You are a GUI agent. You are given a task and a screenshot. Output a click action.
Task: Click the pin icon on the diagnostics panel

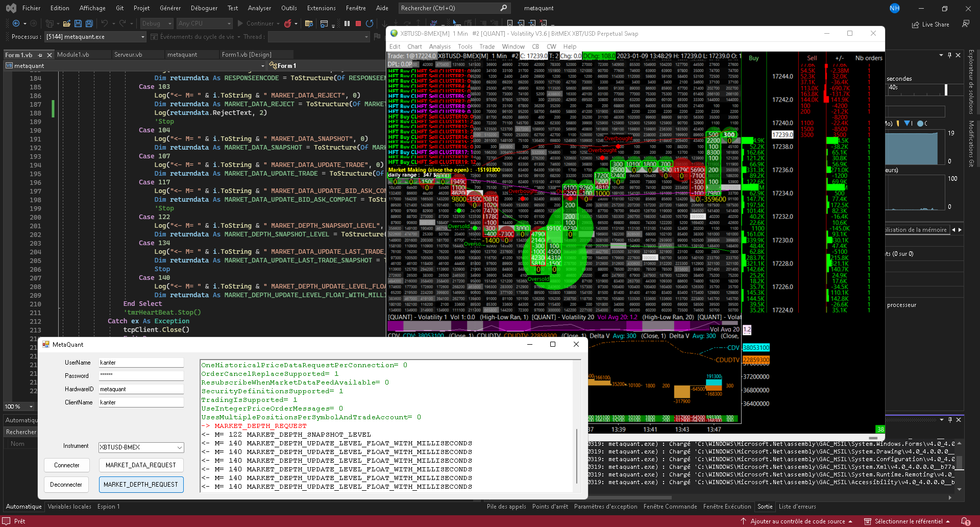click(x=949, y=55)
